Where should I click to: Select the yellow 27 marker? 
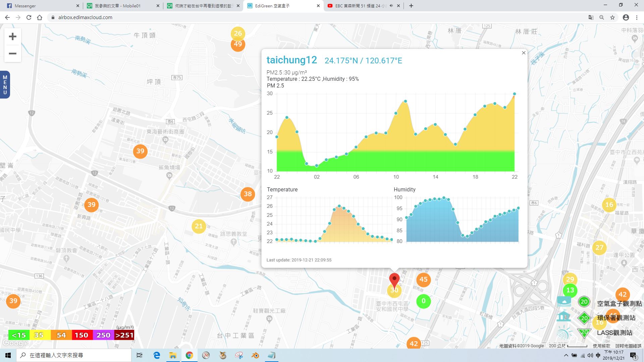point(599,248)
